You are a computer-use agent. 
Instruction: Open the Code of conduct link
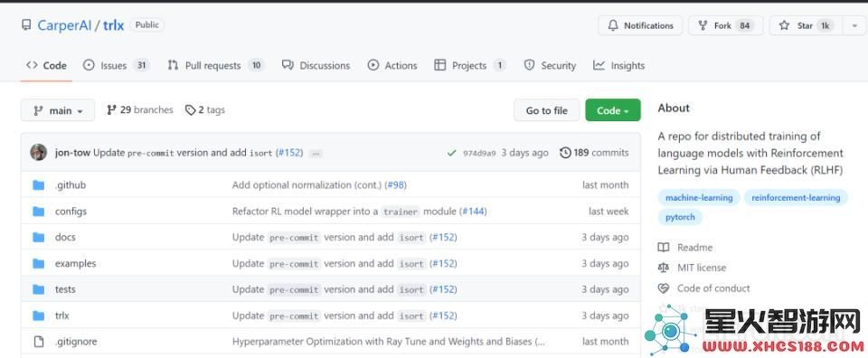pos(703,288)
